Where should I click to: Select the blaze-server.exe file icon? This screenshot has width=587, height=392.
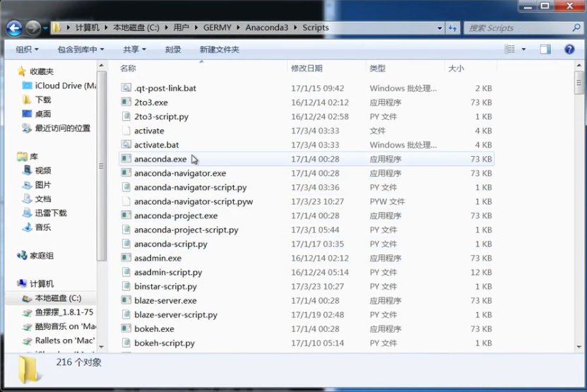[126, 301]
